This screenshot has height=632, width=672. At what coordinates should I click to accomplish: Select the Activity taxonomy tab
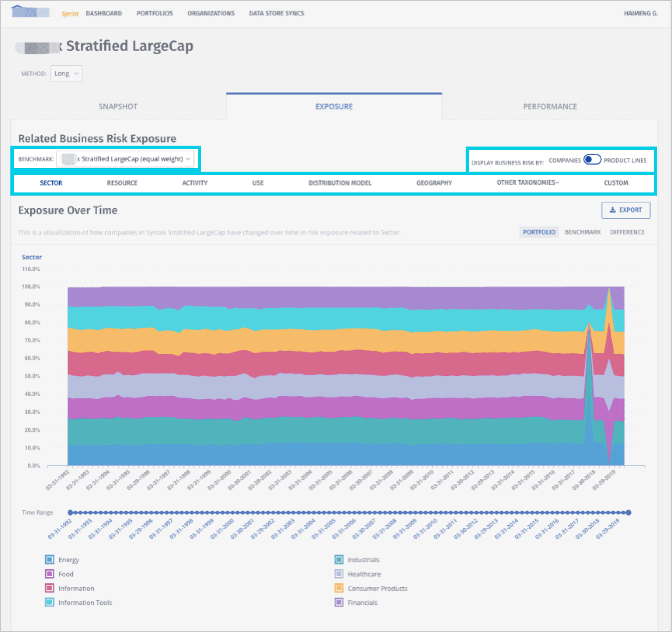coord(195,183)
